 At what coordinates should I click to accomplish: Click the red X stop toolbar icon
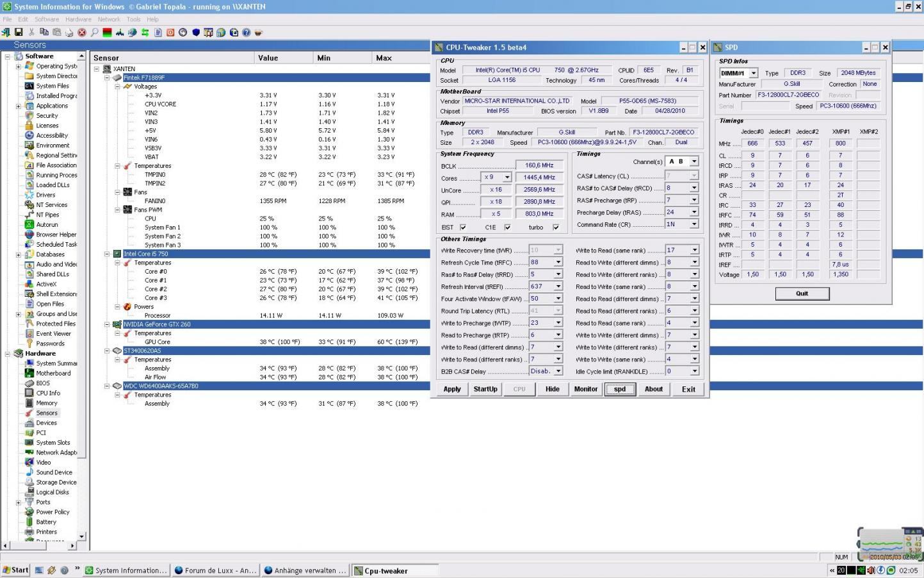[x=82, y=32]
